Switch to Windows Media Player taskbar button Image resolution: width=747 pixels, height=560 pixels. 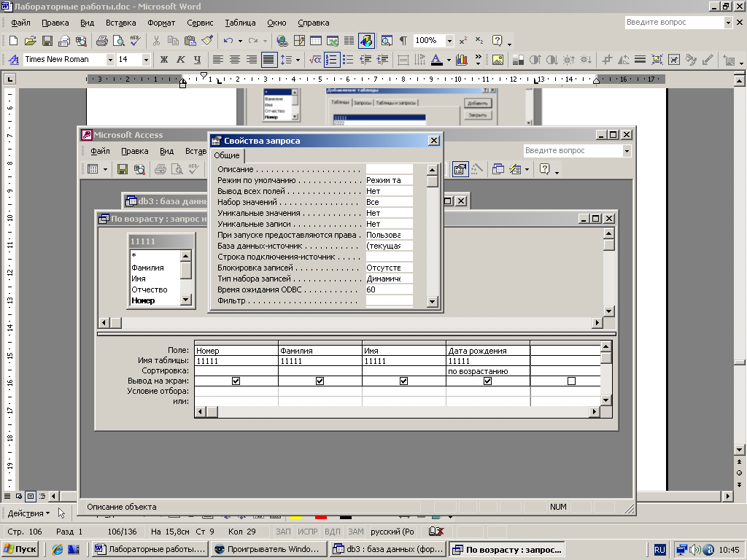pyautogui.click(x=268, y=549)
